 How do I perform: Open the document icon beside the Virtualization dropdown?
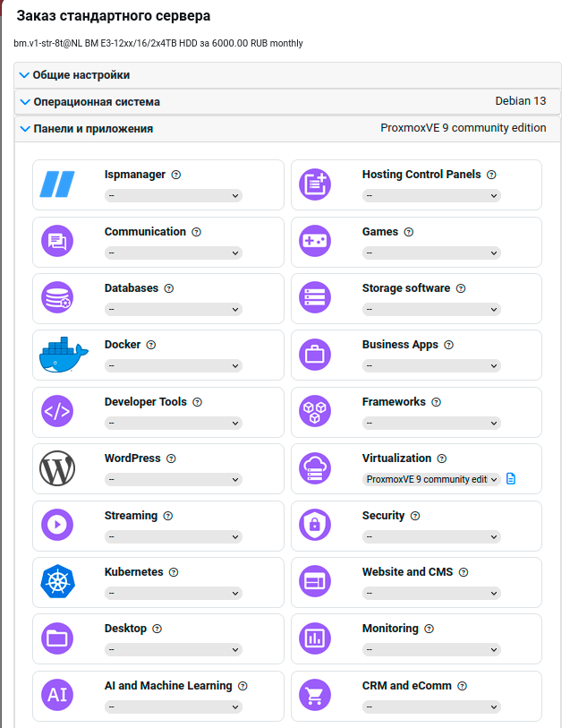coord(511,479)
